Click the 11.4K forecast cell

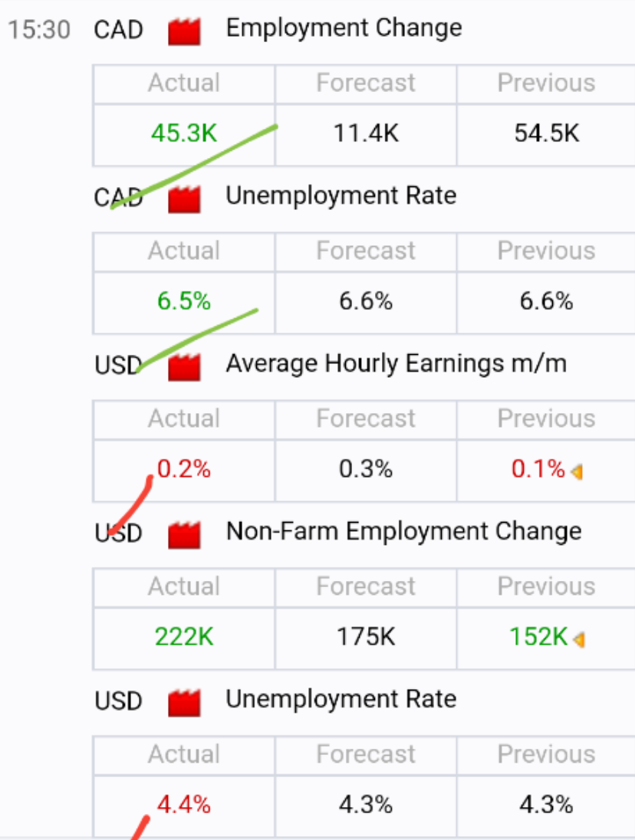click(366, 134)
